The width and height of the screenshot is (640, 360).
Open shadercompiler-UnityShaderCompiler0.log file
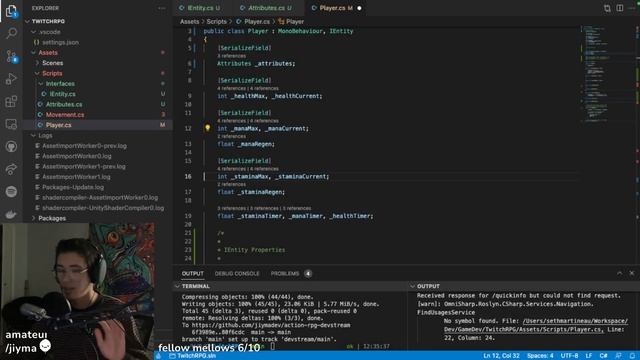click(103, 208)
